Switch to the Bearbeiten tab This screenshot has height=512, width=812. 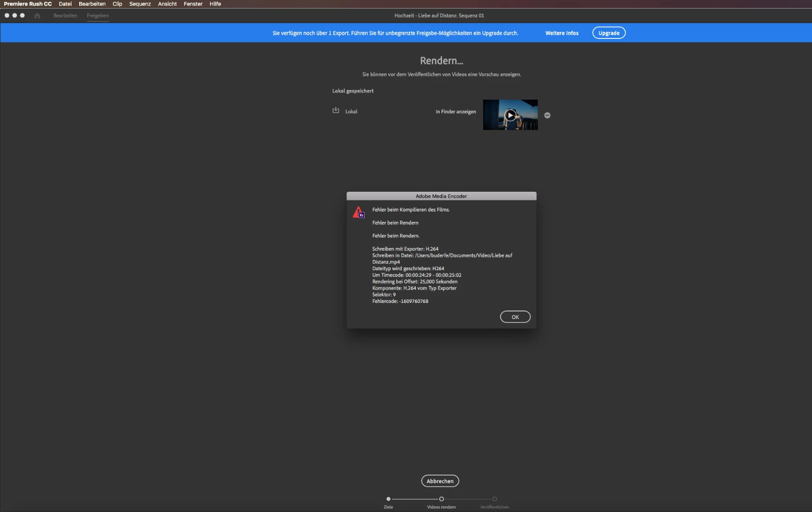point(65,16)
